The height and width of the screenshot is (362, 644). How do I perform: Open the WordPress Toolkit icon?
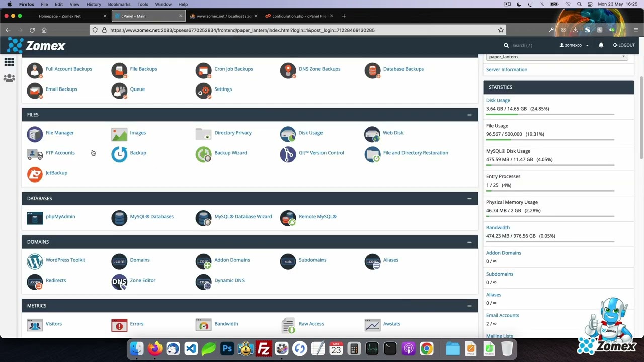[x=35, y=262]
